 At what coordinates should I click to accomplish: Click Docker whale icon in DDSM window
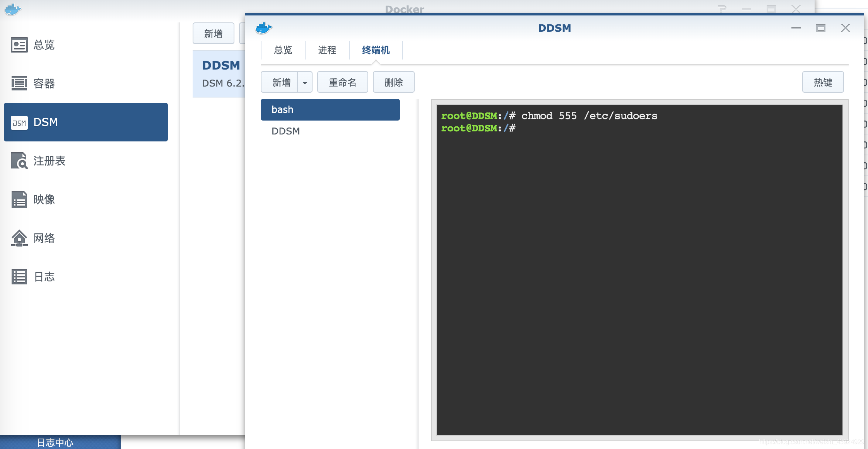(x=264, y=28)
